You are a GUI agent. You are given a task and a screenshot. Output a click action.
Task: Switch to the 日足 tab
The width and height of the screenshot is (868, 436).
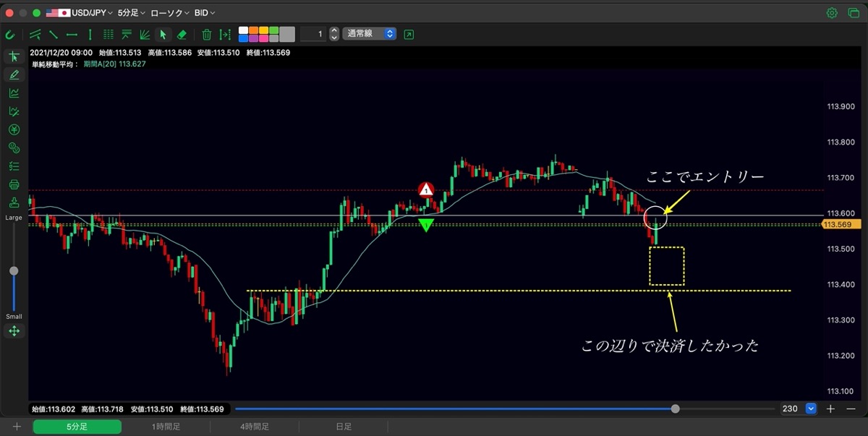tap(344, 427)
